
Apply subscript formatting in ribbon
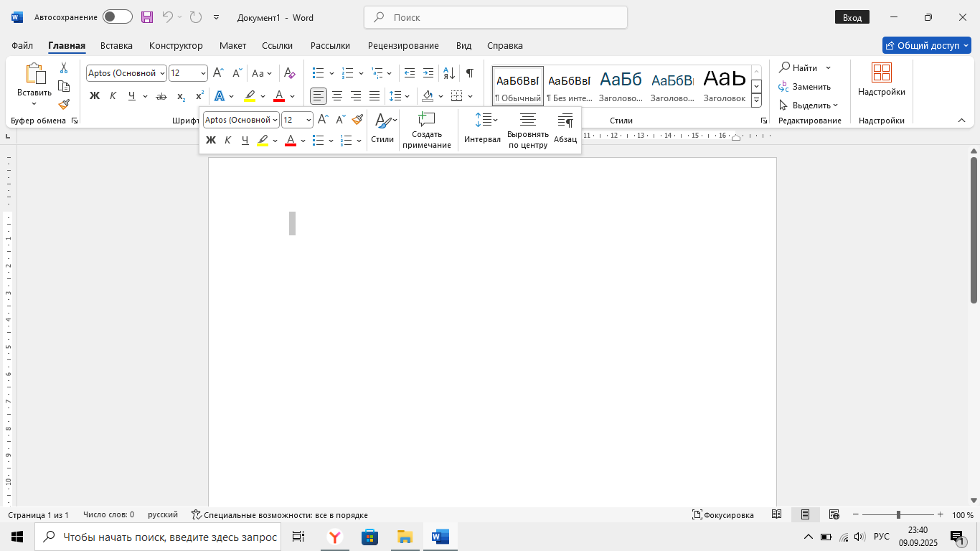tap(181, 96)
